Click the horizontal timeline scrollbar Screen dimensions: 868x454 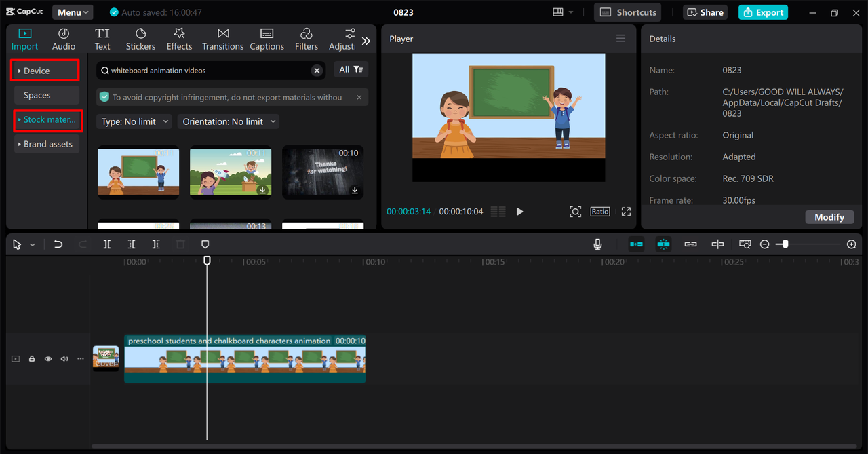(x=475, y=446)
